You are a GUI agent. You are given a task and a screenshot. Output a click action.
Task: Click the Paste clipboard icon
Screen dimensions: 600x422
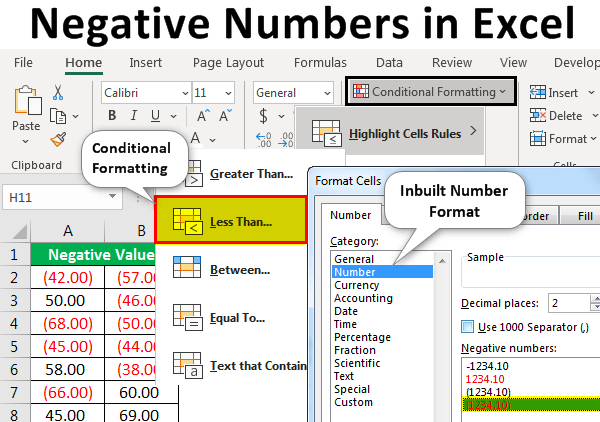tap(28, 100)
